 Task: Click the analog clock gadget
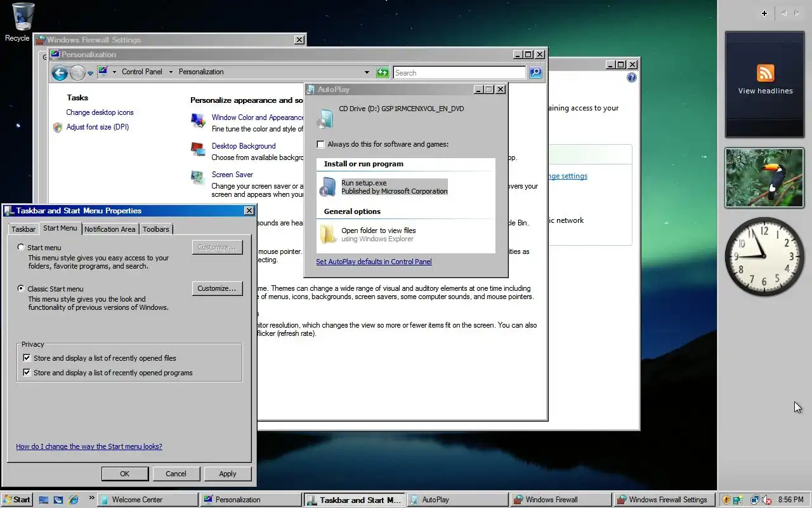click(x=764, y=255)
